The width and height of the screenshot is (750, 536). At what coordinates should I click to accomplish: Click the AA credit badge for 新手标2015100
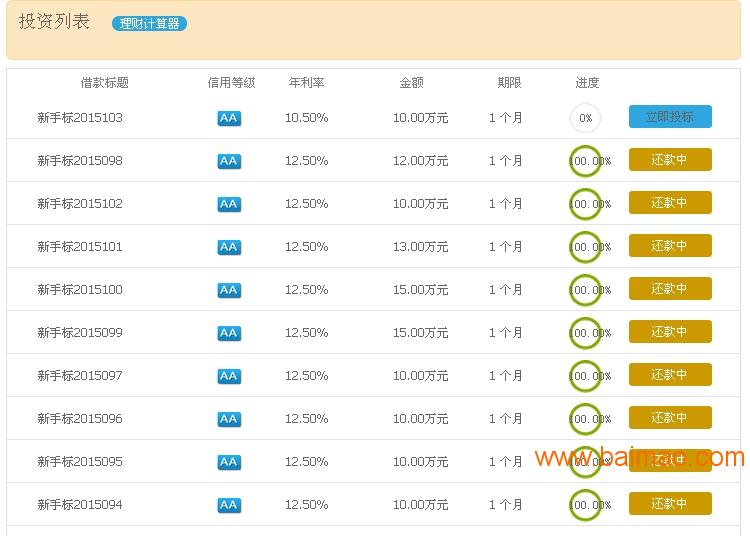pyautogui.click(x=229, y=290)
